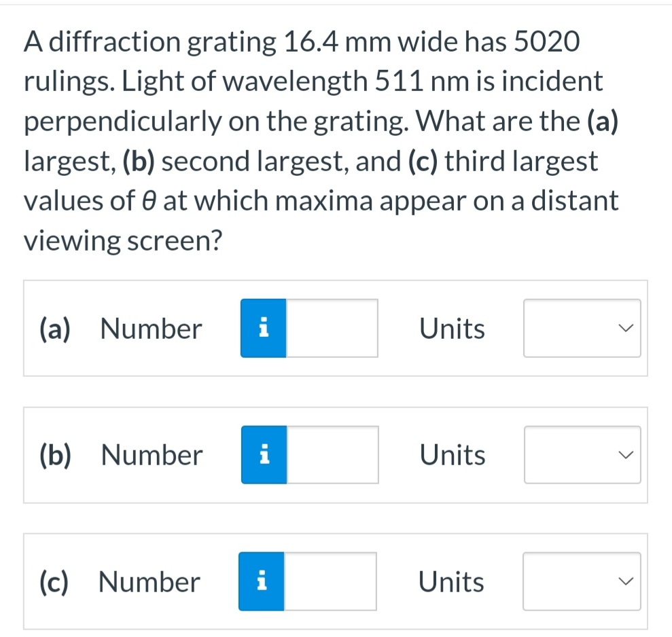Focus the Number field for part (c)

click(330, 581)
